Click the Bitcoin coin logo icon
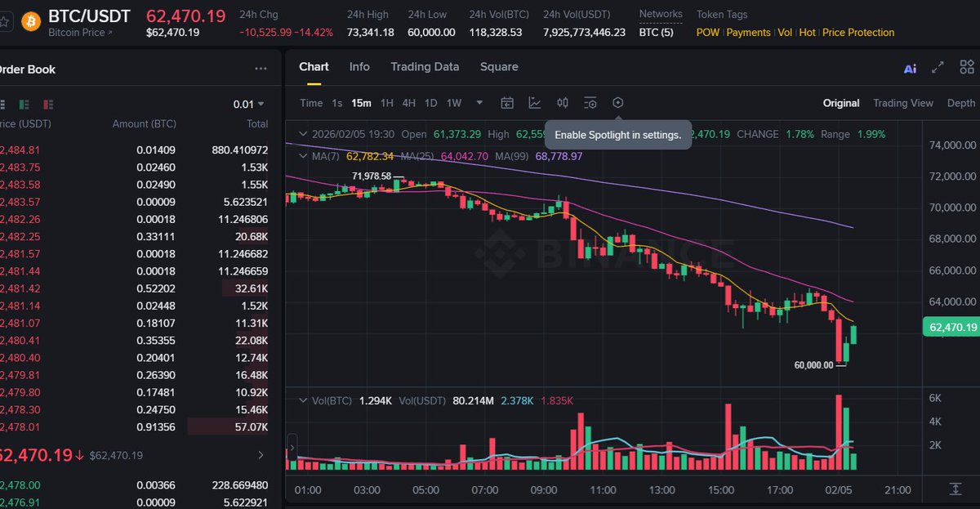This screenshot has width=980, height=509. click(x=31, y=20)
